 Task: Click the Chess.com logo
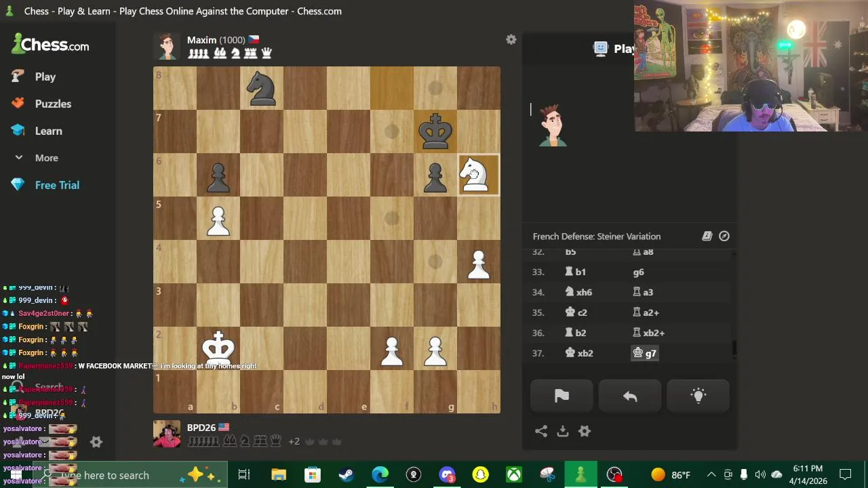coord(50,45)
